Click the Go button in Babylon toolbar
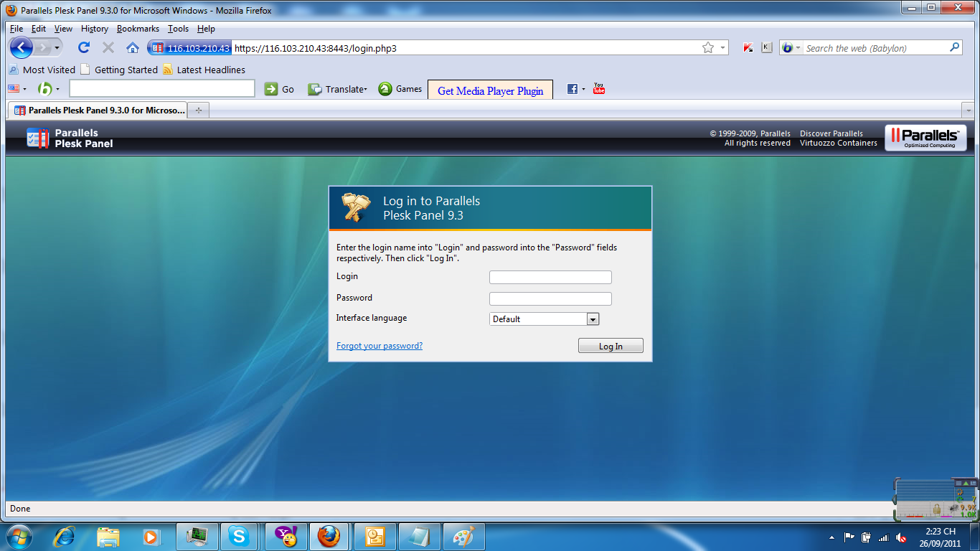 (x=280, y=89)
